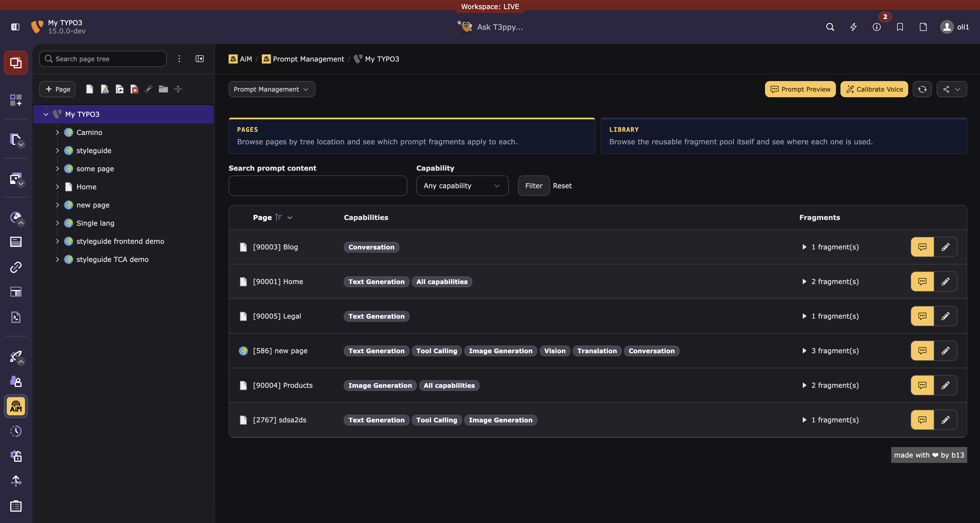The height and width of the screenshot is (523, 980).
Task: Open page tree options three-dot menu
Action: click(179, 59)
